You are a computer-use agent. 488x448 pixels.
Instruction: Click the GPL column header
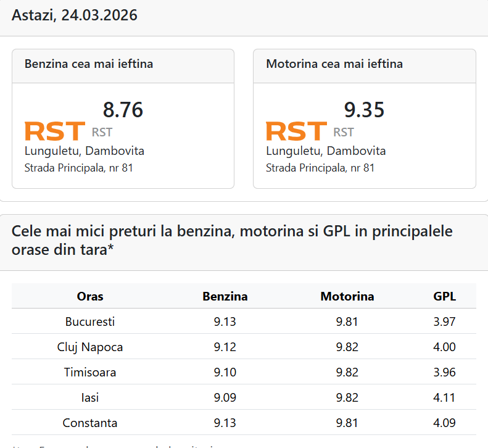(445, 296)
